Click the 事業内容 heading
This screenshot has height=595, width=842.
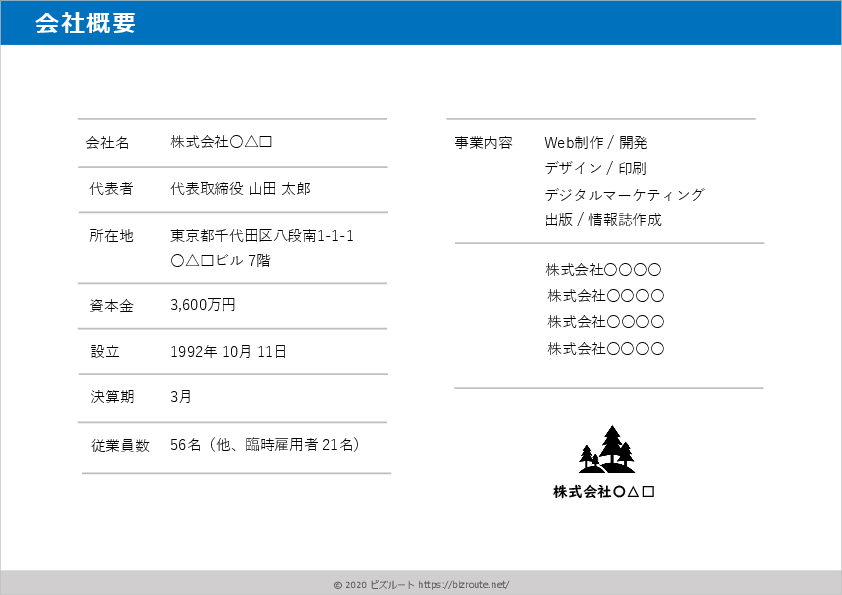(483, 143)
